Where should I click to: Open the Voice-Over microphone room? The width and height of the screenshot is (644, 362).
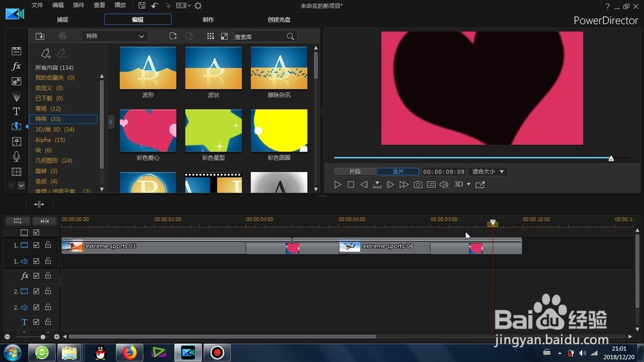click(17, 157)
